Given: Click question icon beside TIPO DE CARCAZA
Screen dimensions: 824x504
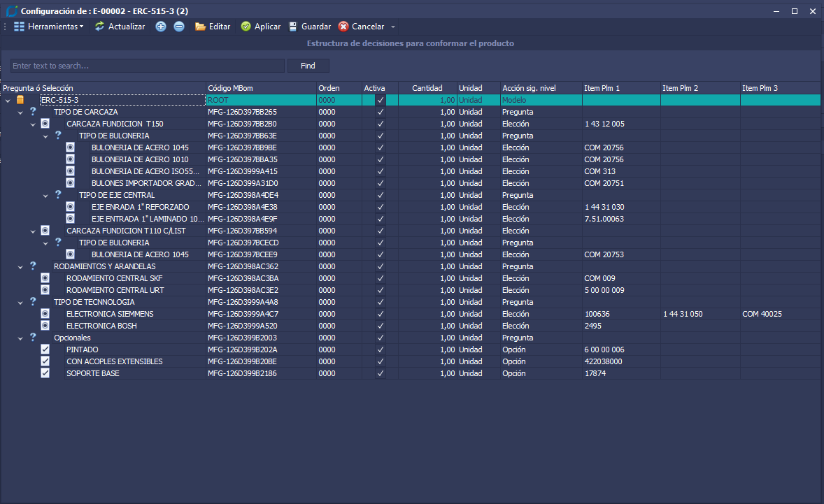Looking at the screenshot, I should click(33, 111).
